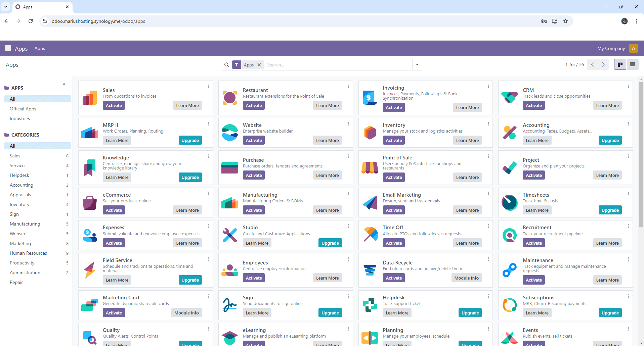Click the Expenses app icon
The height and width of the screenshot is (346, 644).
pos(90,235)
